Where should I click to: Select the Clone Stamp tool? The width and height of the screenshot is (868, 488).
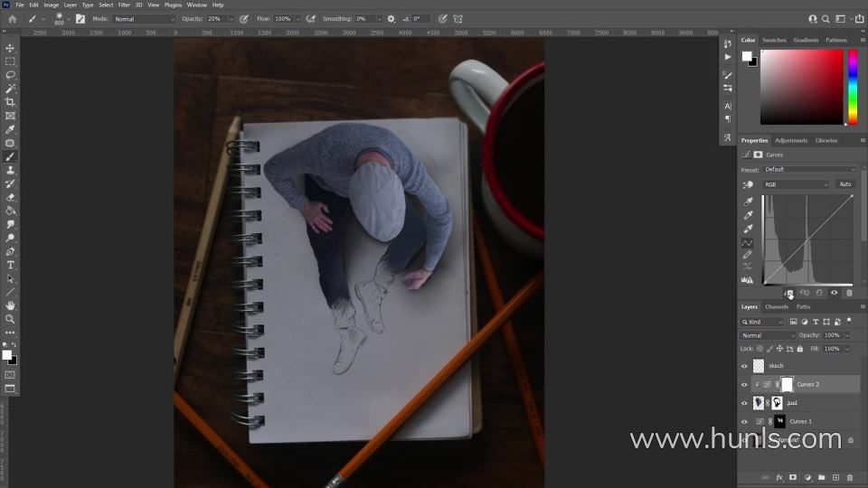pos(10,170)
